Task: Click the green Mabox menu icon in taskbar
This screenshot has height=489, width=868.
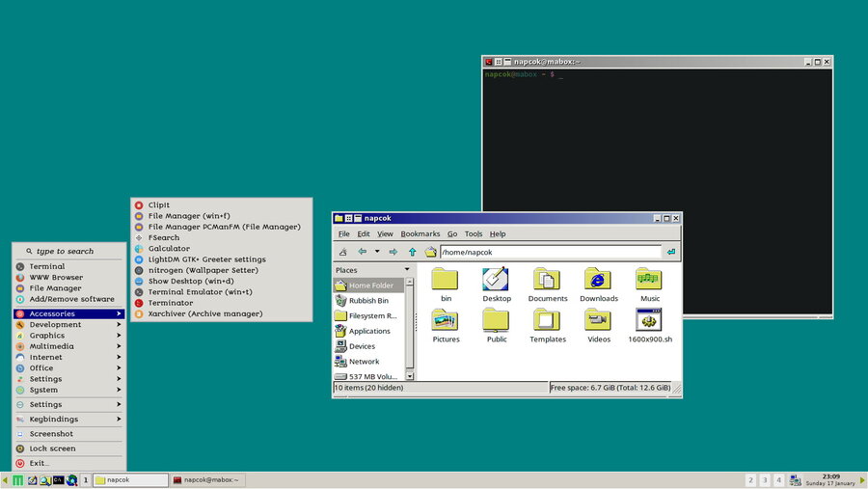Action: 17,480
